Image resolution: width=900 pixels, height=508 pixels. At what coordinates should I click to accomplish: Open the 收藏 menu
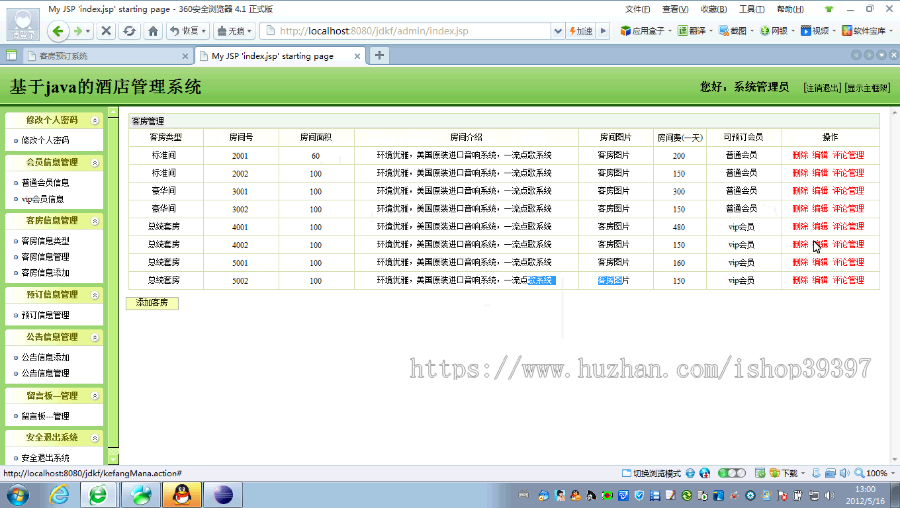[x=713, y=9]
